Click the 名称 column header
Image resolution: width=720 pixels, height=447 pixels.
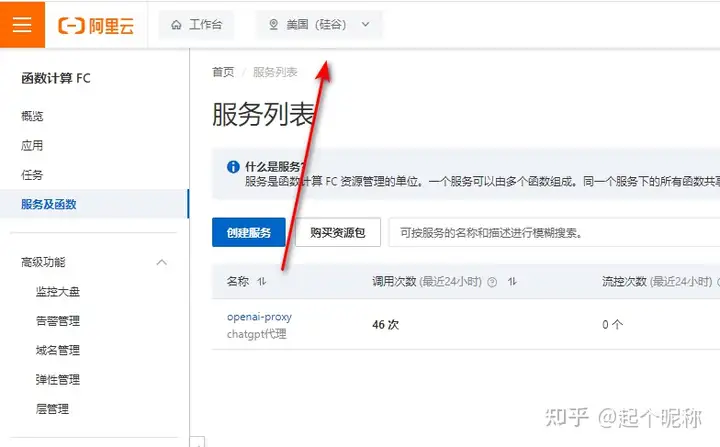click(x=238, y=281)
